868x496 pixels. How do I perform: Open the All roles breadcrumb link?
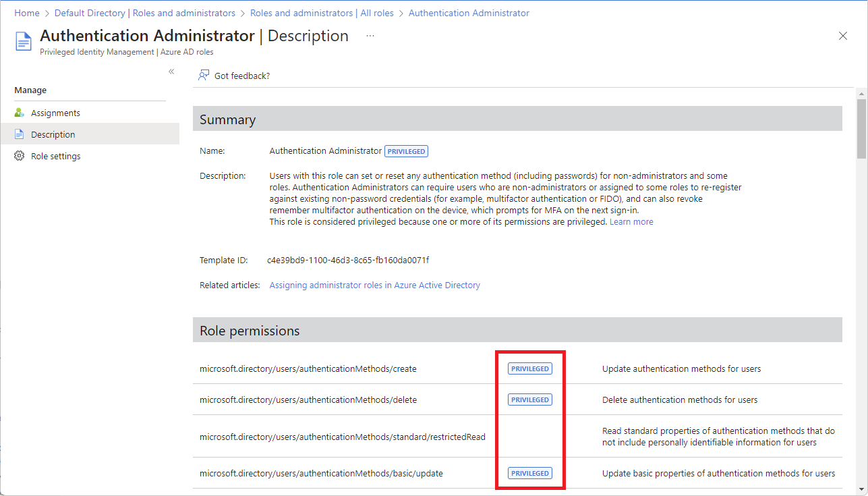point(322,13)
